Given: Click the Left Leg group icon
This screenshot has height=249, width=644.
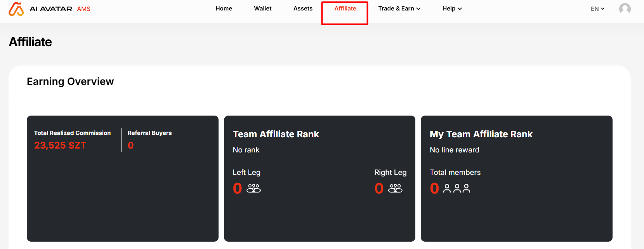Looking at the screenshot, I should click(254, 188).
